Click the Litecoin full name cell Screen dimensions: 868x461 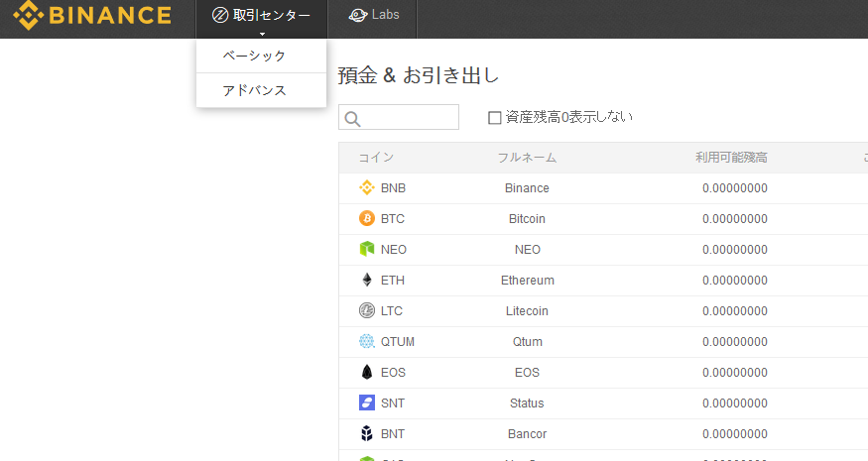click(527, 311)
